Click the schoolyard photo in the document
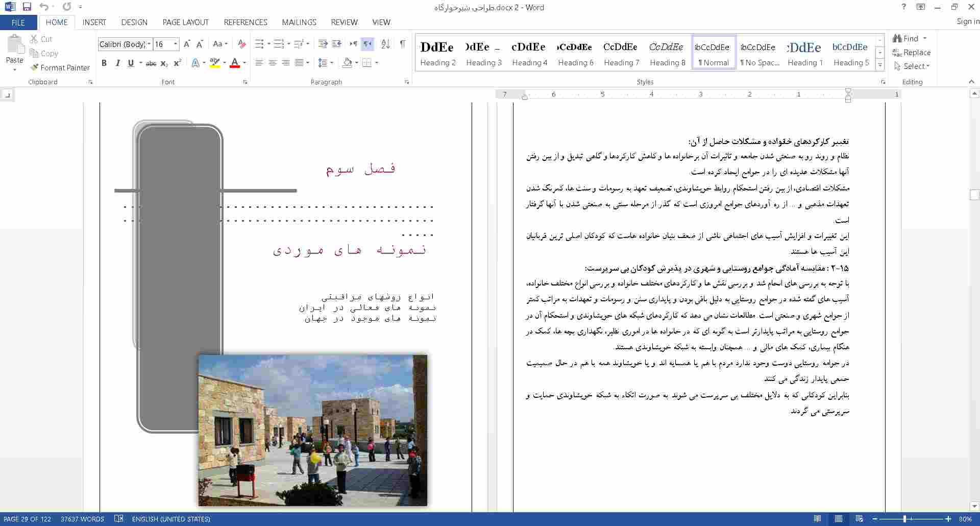 (313, 431)
